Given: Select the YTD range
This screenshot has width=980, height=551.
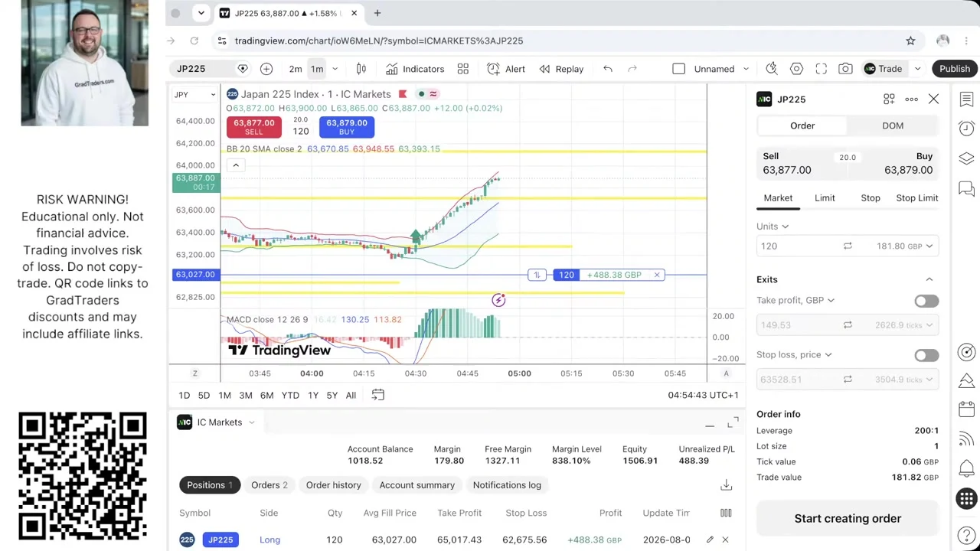Looking at the screenshot, I should 290,395.
